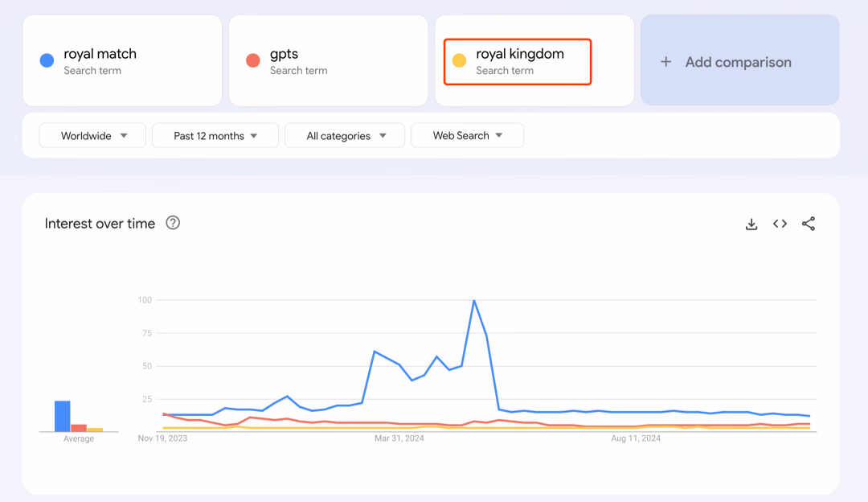Edit the royal kingdom search term

click(x=520, y=54)
